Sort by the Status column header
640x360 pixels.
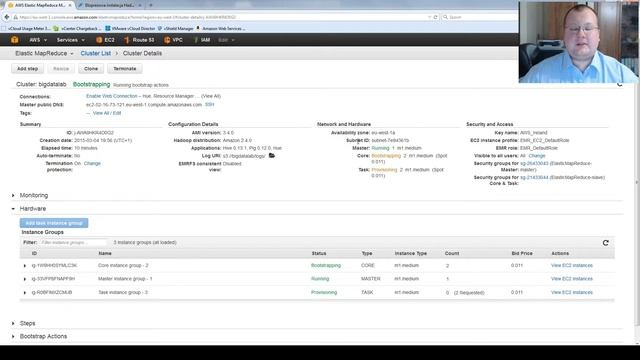coord(319,253)
